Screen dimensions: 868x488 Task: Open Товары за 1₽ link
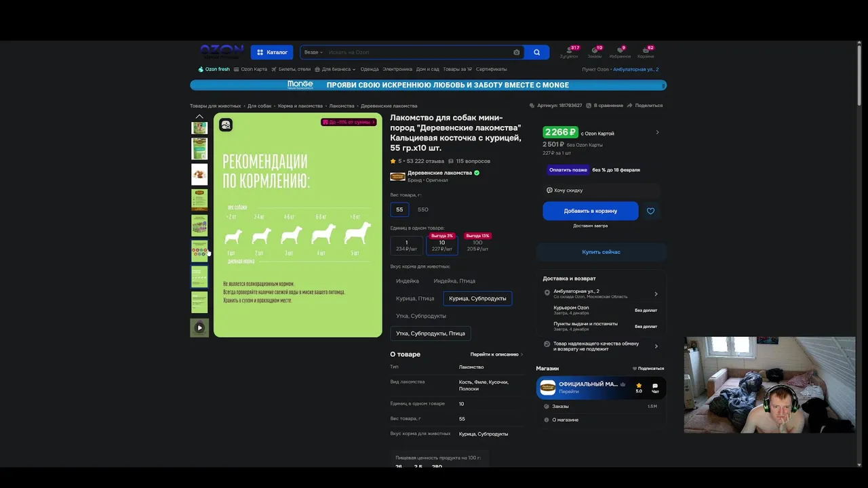(x=458, y=69)
